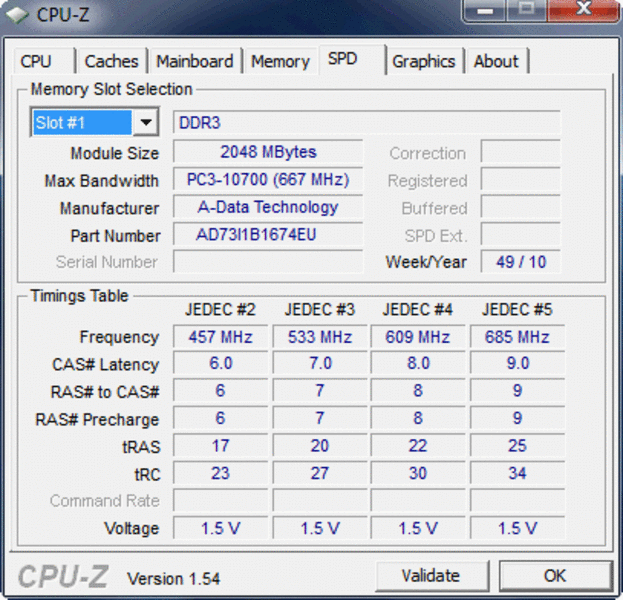Select the part number AD73I1B1674EU
This screenshot has width=623, height=600.
[x=268, y=235]
